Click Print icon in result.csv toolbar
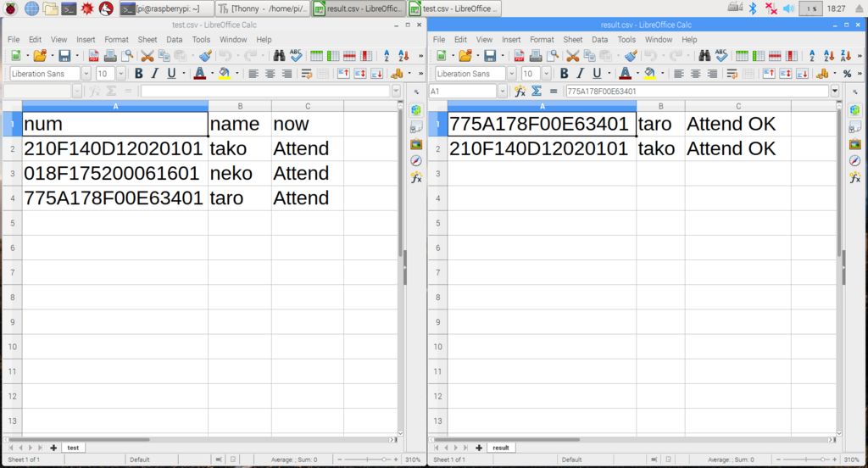 point(535,56)
